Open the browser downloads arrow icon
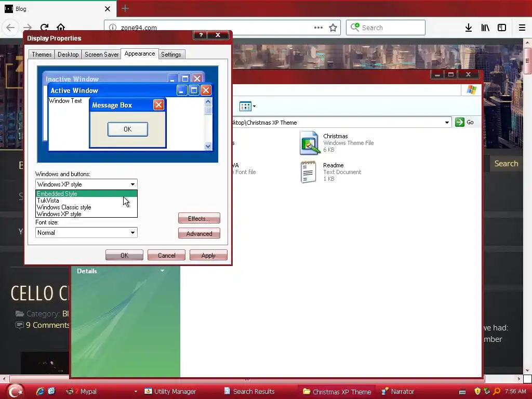532x399 pixels. [469, 28]
